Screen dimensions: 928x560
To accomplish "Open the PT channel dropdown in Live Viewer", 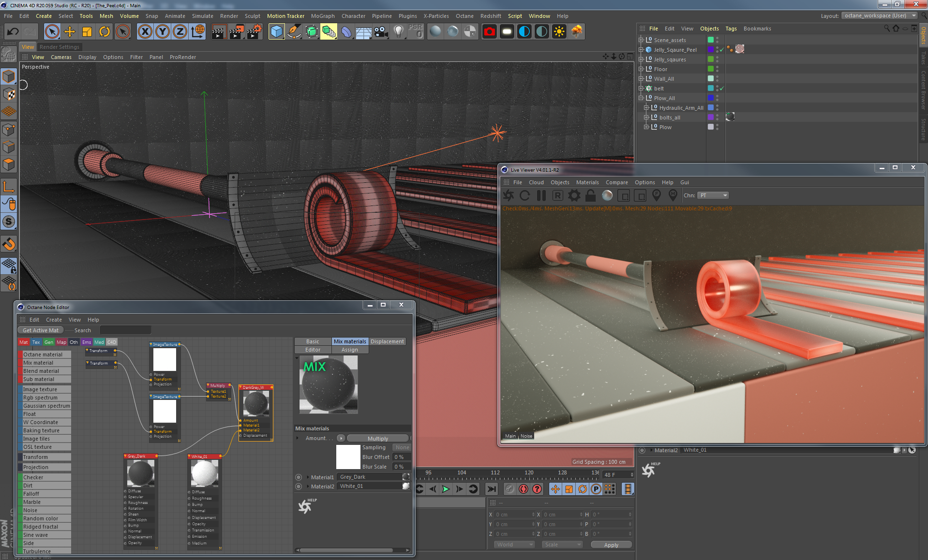I will tap(712, 195).
